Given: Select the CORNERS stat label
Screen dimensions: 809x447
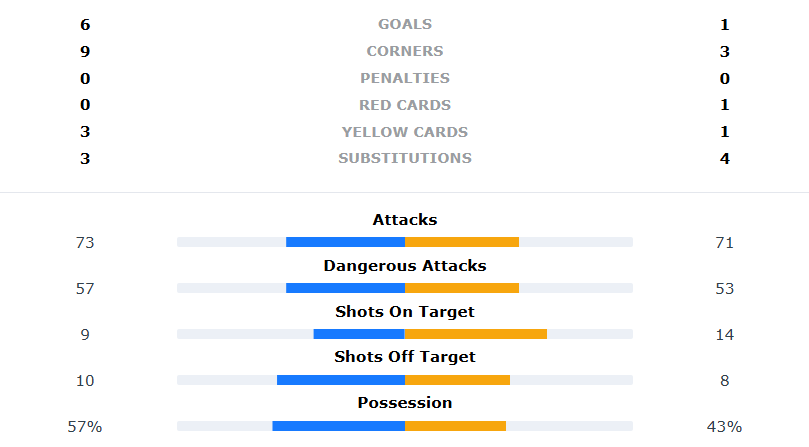Looking at the screenshot, I should [404, 51].
